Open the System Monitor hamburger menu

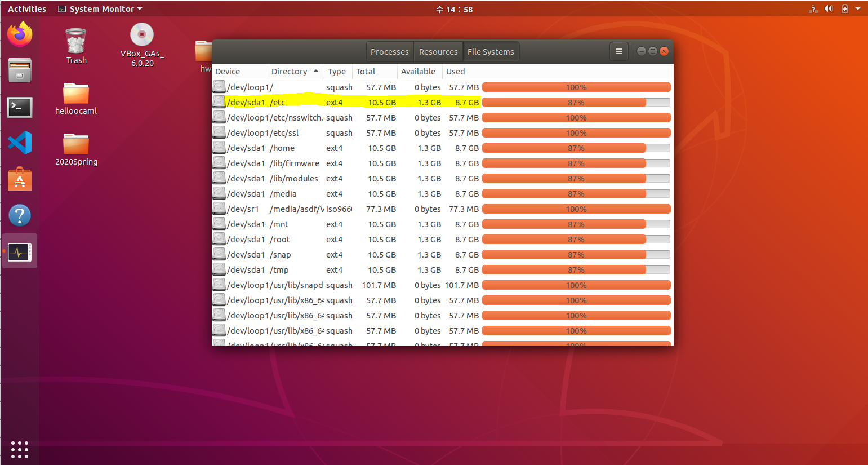pos(618,51)
